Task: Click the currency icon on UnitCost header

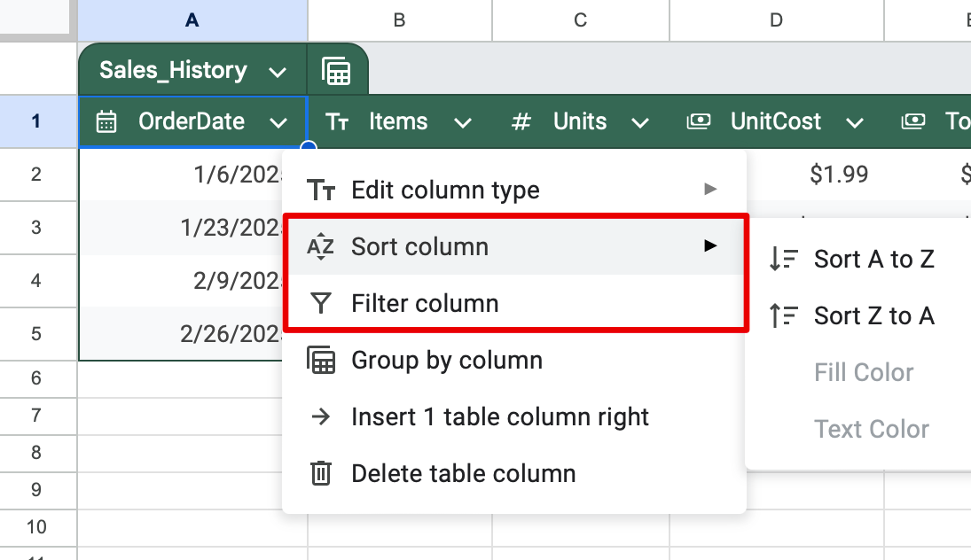Action: tap(698, 121)
